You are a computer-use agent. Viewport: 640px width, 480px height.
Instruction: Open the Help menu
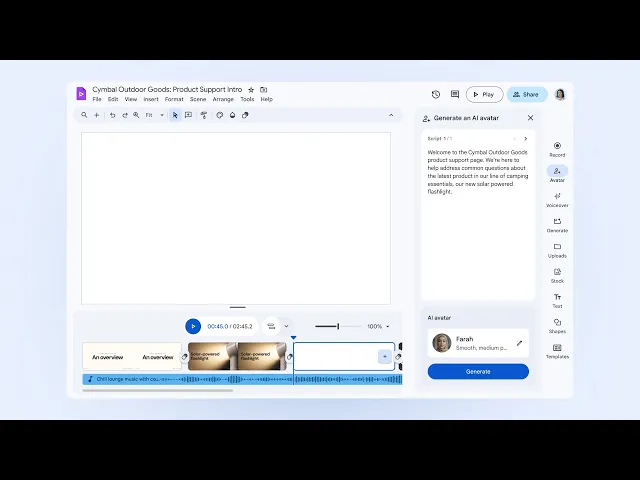tap(267, 99)
